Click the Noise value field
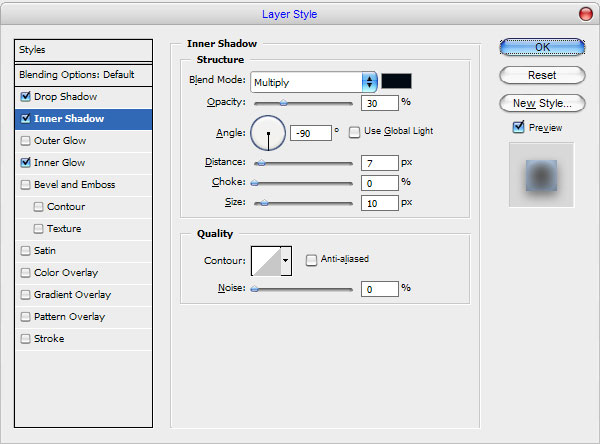Screen dimensions: 600x444 (x=380, y=289)
